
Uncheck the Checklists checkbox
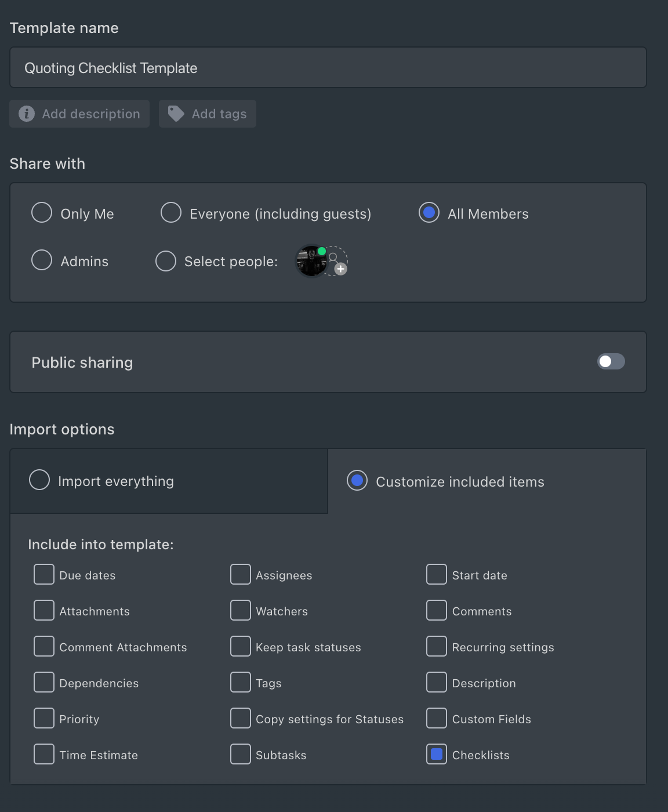[437, 754]
